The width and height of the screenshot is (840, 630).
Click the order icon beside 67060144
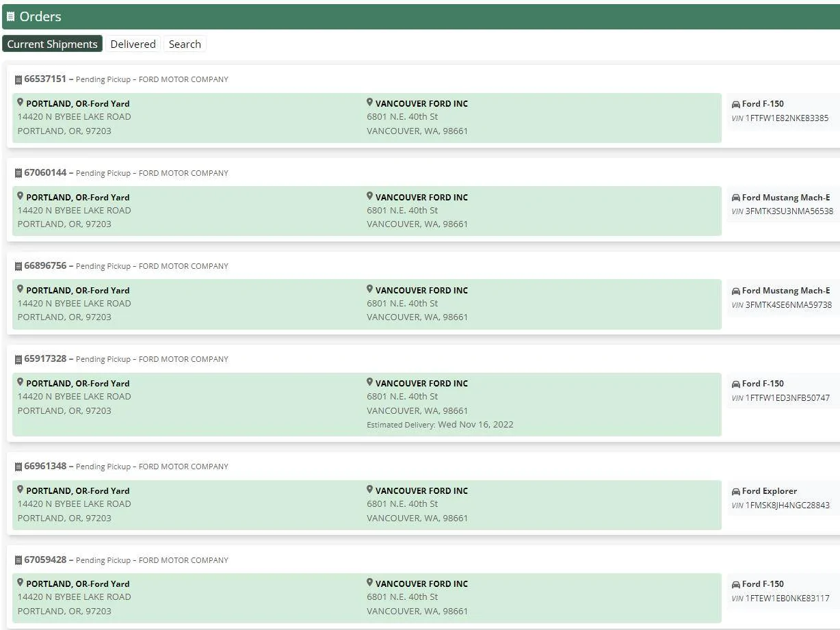(x=18, y=173)
